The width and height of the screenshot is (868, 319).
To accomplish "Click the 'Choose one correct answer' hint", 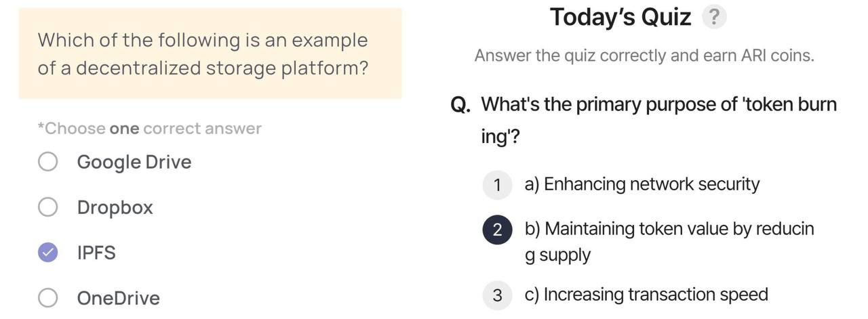I will click(150, 129).
